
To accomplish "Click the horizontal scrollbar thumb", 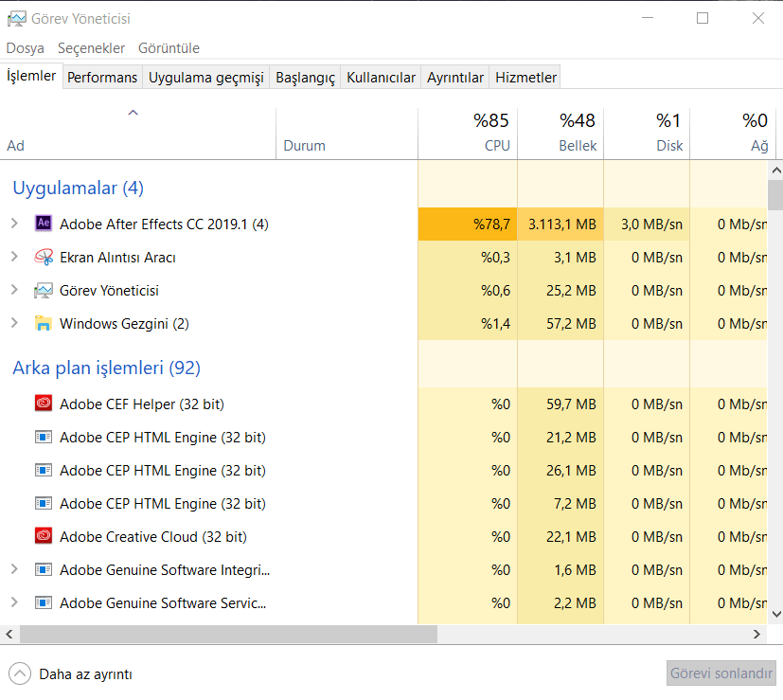I will coord(228,634).
